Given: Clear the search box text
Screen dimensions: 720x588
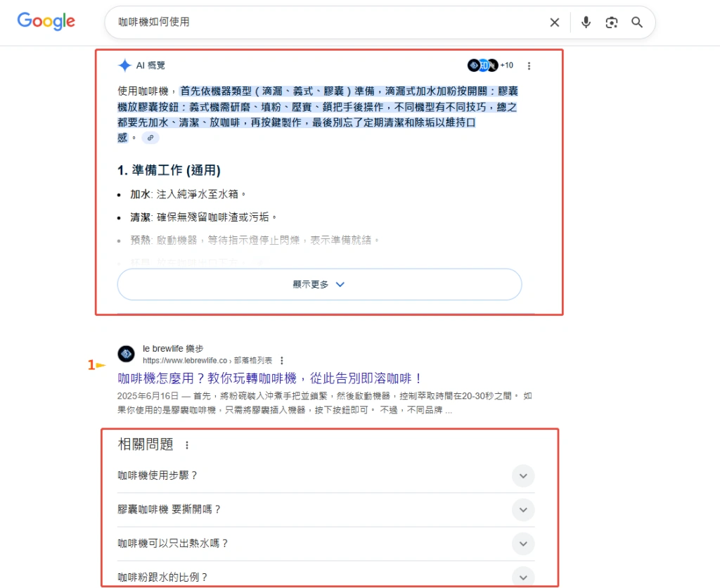Looking at the screenshot, I should click(554, 23).
